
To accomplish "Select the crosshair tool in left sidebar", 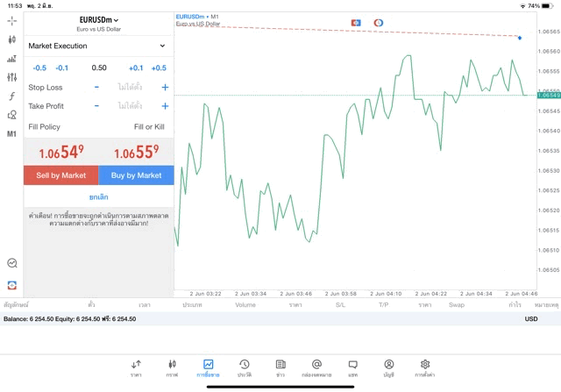I will (x=11, y=21).
